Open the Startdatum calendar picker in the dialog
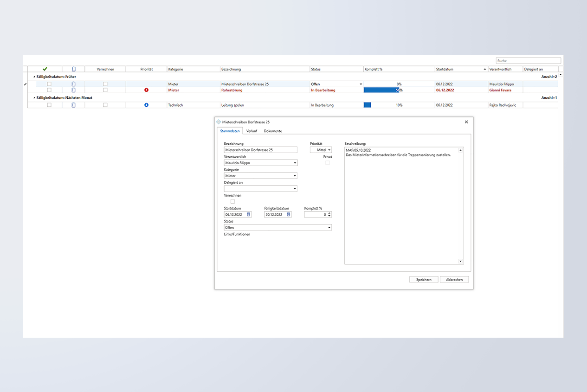Screen dimensions: 587x392 (248, 215)
